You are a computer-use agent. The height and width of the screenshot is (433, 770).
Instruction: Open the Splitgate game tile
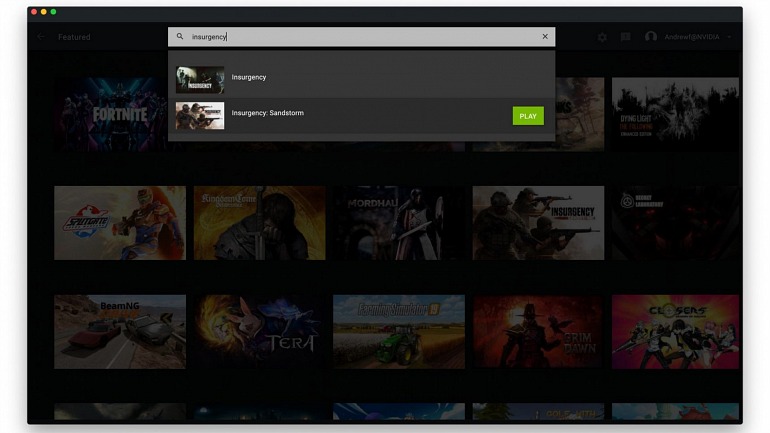pyautogui.click(x=120, y=223)
